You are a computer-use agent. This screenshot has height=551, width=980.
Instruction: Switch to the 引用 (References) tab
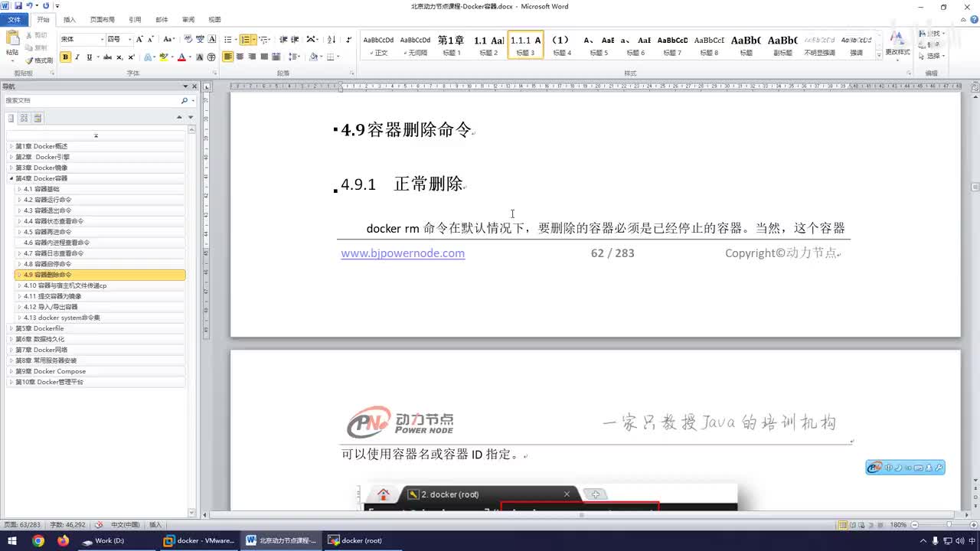click(x=135, y=20)
